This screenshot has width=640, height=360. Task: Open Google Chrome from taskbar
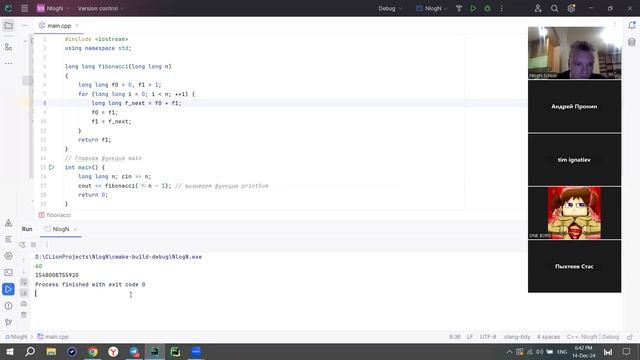[x=93, y=351]
